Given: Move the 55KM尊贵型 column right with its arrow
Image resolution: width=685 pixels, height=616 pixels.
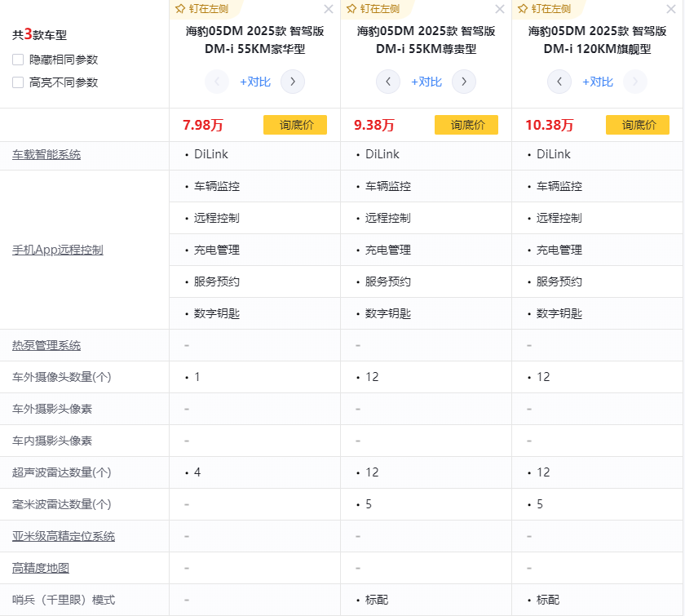Looking at the screenshot, I should click(464, 82).
